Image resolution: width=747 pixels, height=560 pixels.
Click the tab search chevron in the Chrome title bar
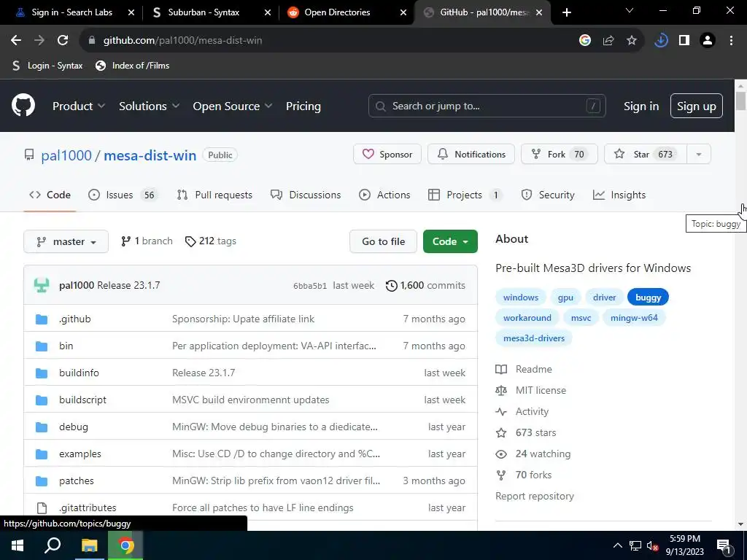630,10
